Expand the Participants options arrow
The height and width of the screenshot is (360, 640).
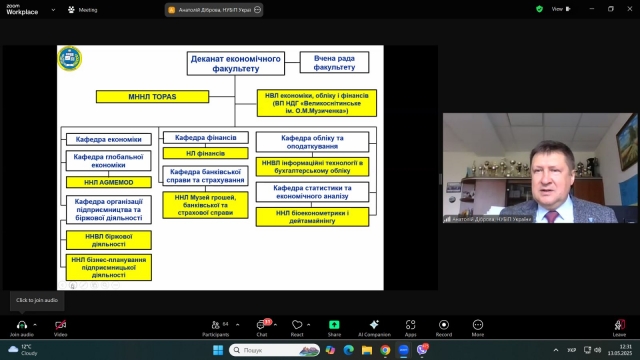[238, 325]
